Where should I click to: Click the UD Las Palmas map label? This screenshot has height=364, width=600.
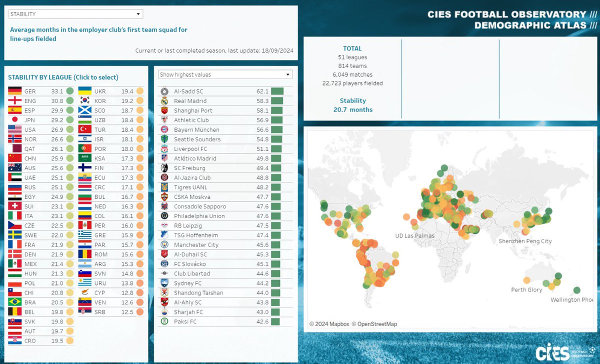pos(415,236)
